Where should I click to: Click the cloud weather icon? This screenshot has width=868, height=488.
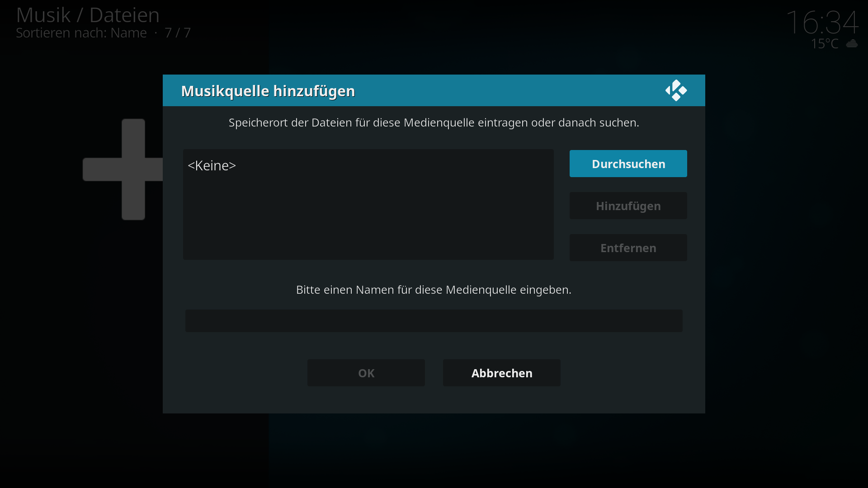[852, 44]
